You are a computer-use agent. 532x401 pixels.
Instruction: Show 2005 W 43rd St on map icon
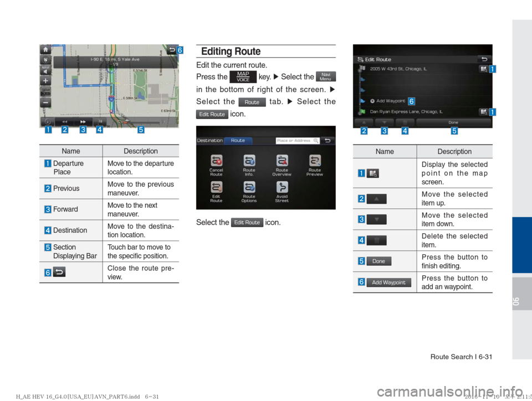[x=483, y=69]
